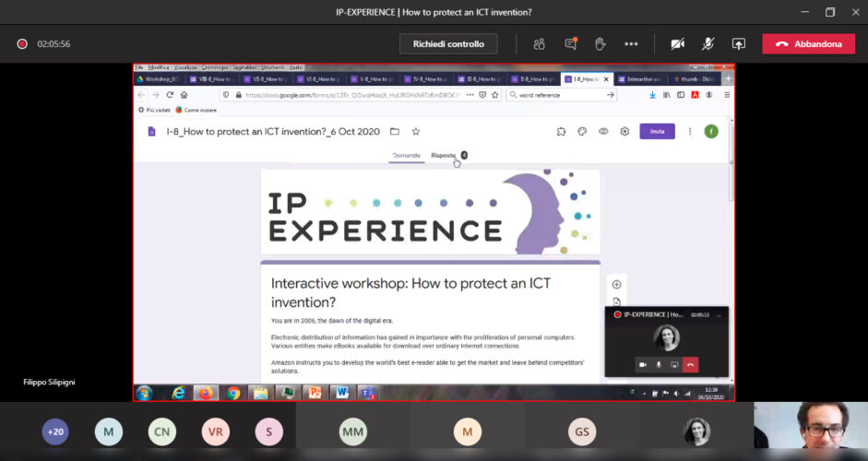Bookmark this page with the star
868x461 pixels.
[495, 95]
